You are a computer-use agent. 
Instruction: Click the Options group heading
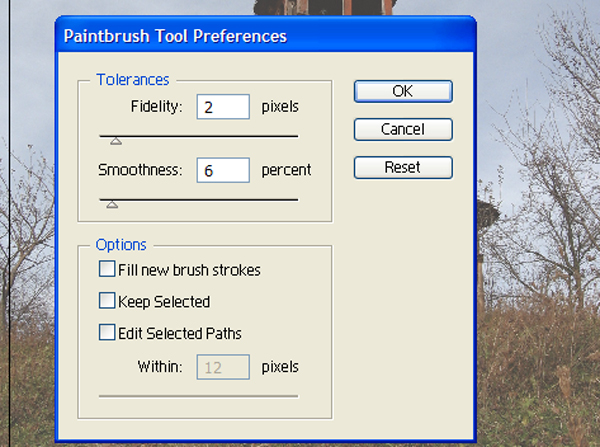point(121,245)
